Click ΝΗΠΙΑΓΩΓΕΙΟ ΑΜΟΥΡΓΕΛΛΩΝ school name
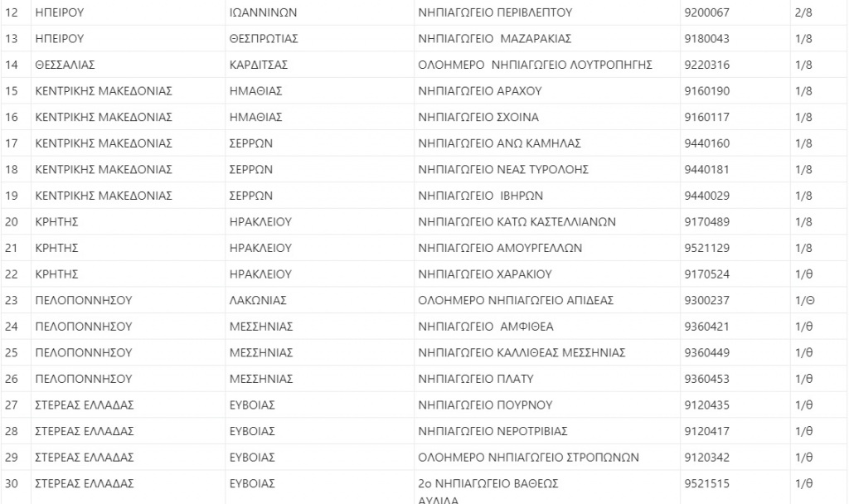Viewport: 849px width, 504px height. click(501, 248)
